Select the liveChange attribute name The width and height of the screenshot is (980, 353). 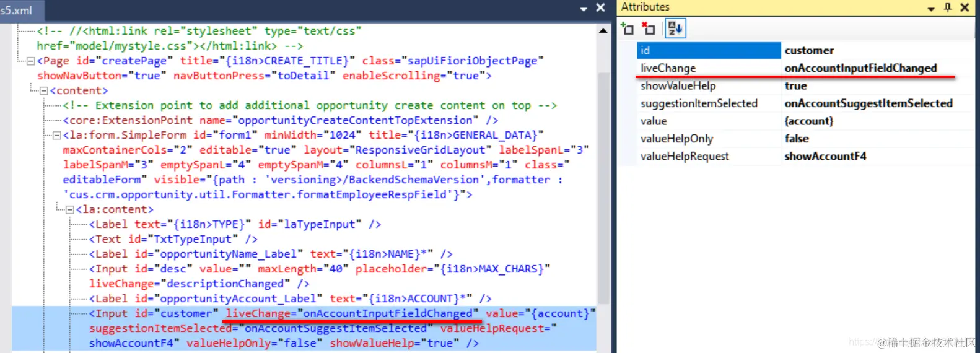pos(668,68)
